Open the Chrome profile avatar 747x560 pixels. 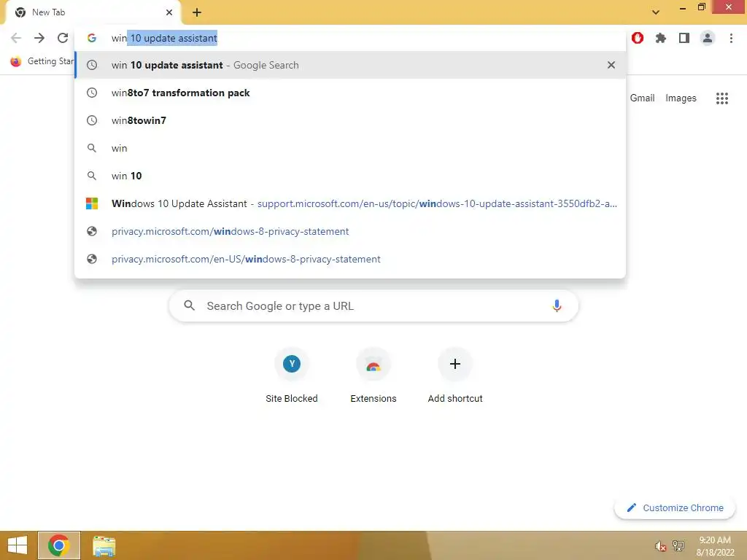(x=708, y=38)
